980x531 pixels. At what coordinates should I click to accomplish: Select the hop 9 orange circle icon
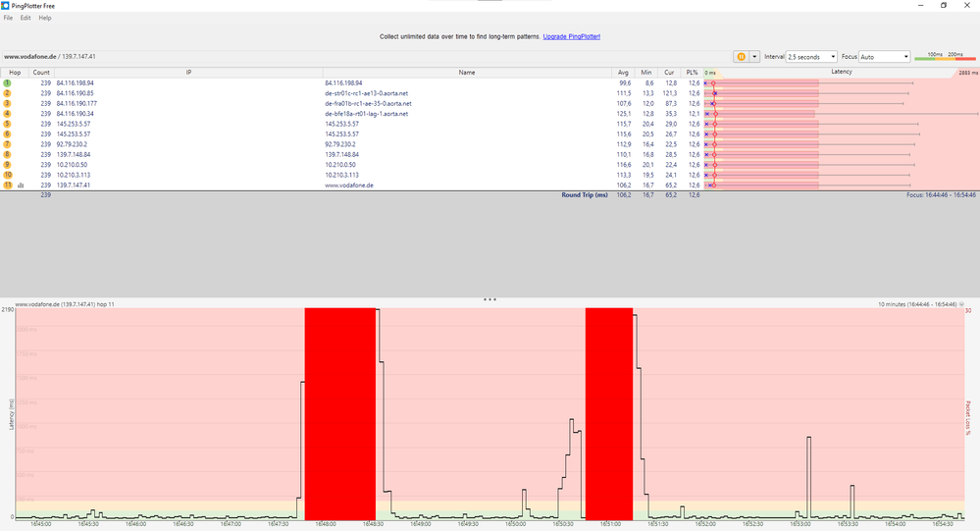[8, 165]
